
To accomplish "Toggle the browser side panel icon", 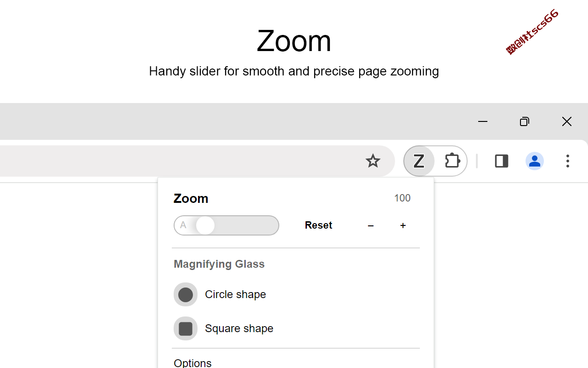I will coord(501,161).
